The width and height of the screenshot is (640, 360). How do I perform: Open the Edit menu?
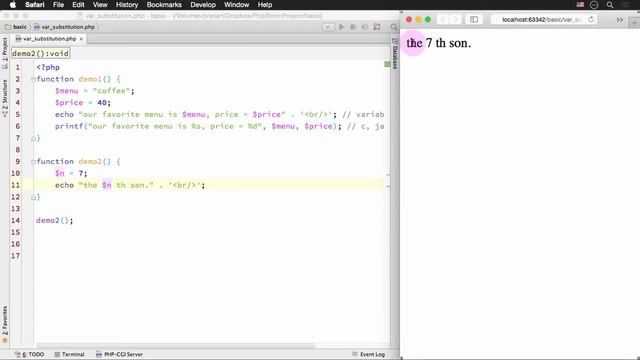(78, 5)
